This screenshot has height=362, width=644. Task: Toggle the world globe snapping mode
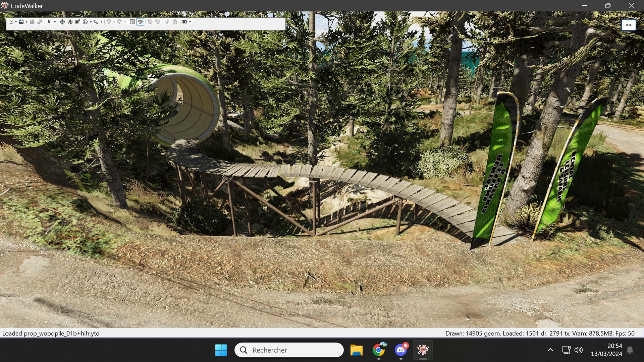click(x=86, y=22)
